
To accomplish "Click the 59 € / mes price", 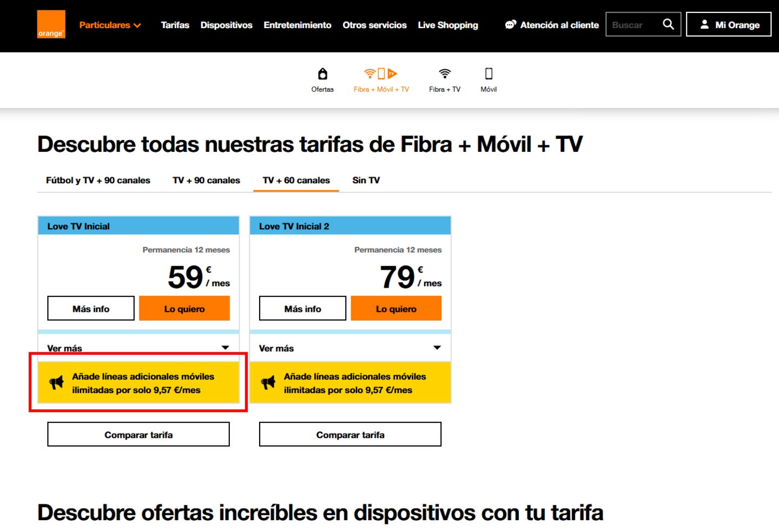I will [x=199, y=277].
